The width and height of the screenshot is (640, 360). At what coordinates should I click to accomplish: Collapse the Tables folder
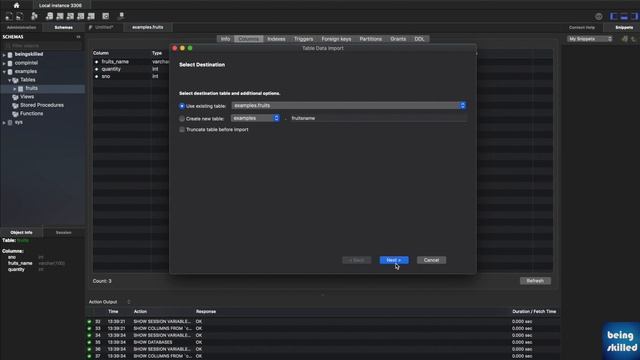(9, 80)
